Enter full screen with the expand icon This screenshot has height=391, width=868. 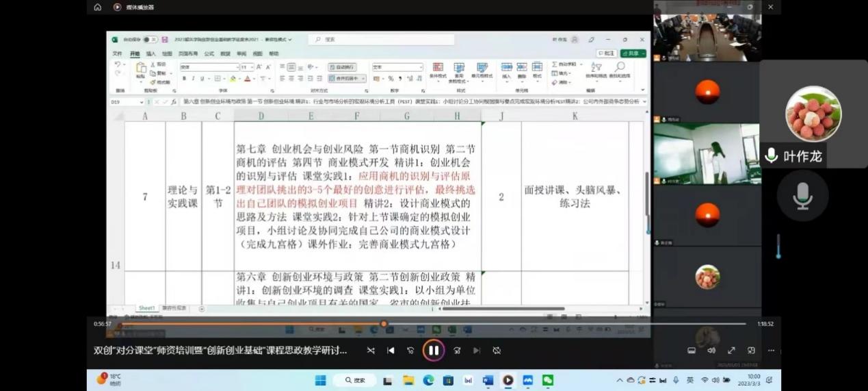pos(731,351)
